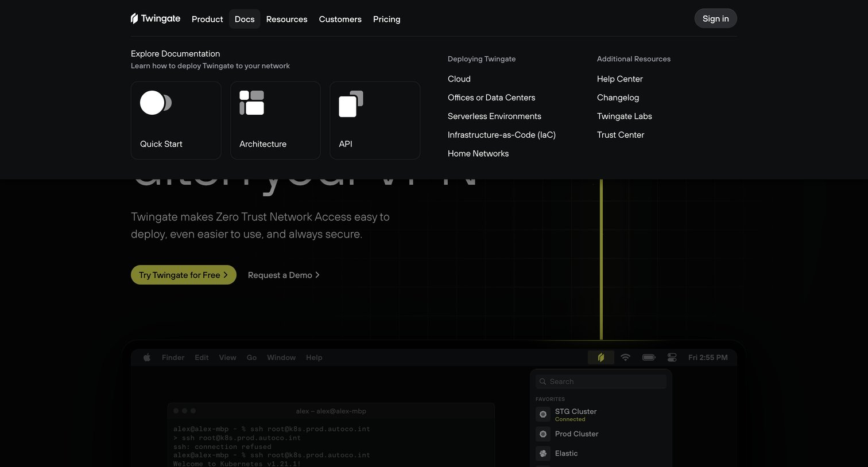Click the Prod Cluster resource icon

(543, 434)
